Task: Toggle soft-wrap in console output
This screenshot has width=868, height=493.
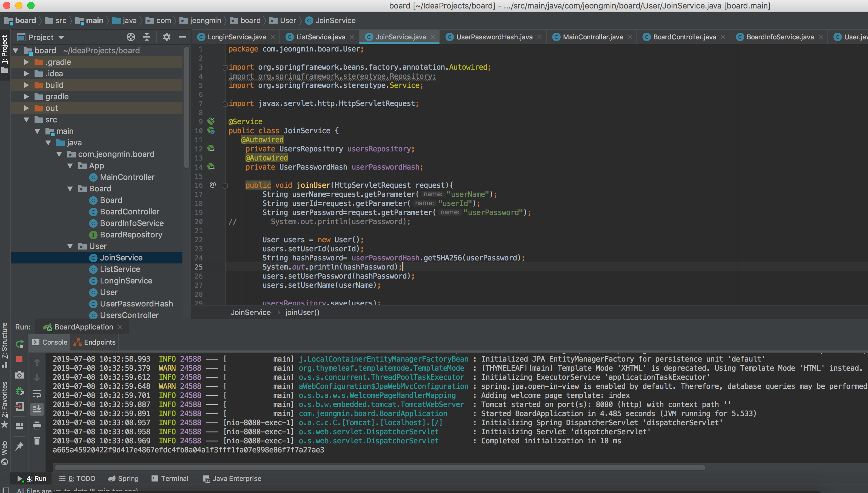Action: [37, 394]
